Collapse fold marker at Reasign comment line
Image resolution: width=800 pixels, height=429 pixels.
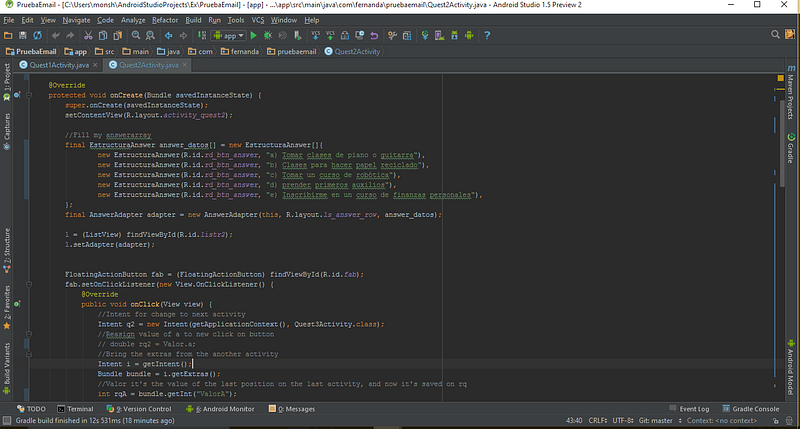29,334
